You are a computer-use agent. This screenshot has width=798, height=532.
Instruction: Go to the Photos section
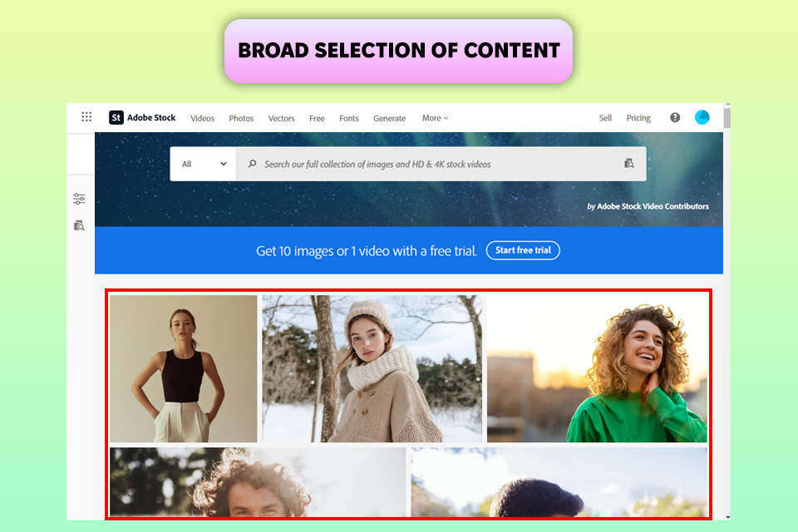241,118
